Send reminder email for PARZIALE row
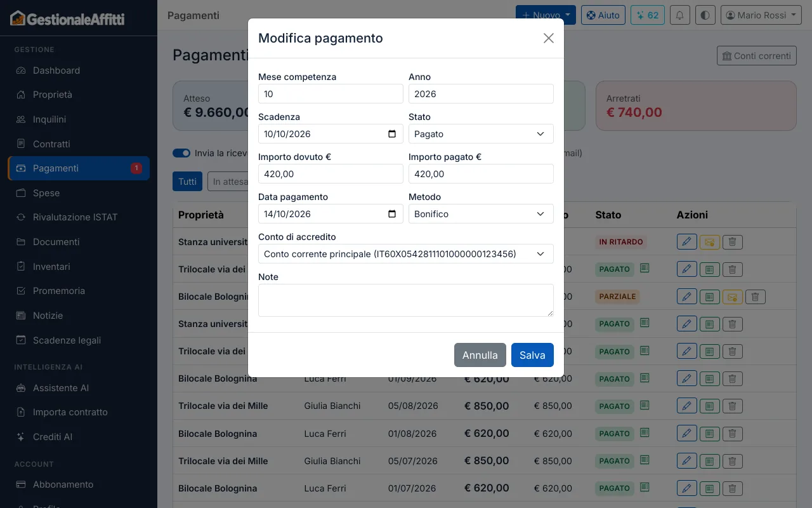Image resolution: width=812 pixels, height=508 pixels. coord(732,297)
